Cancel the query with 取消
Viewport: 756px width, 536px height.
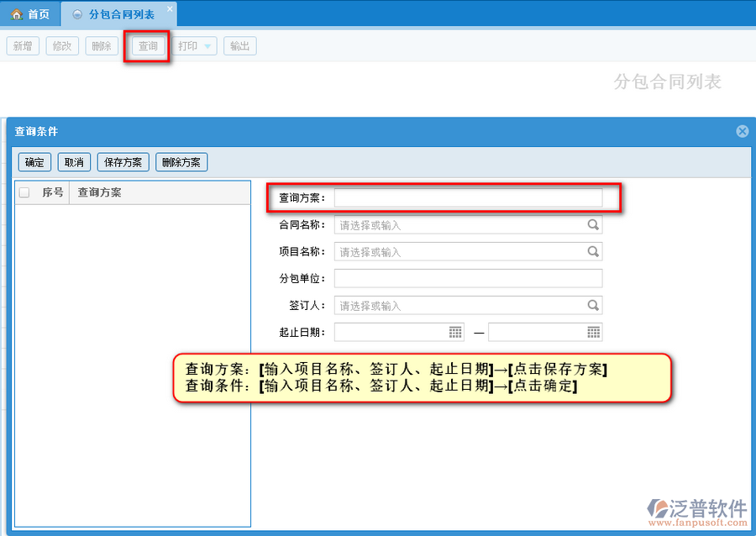click(x=74, y=162)
